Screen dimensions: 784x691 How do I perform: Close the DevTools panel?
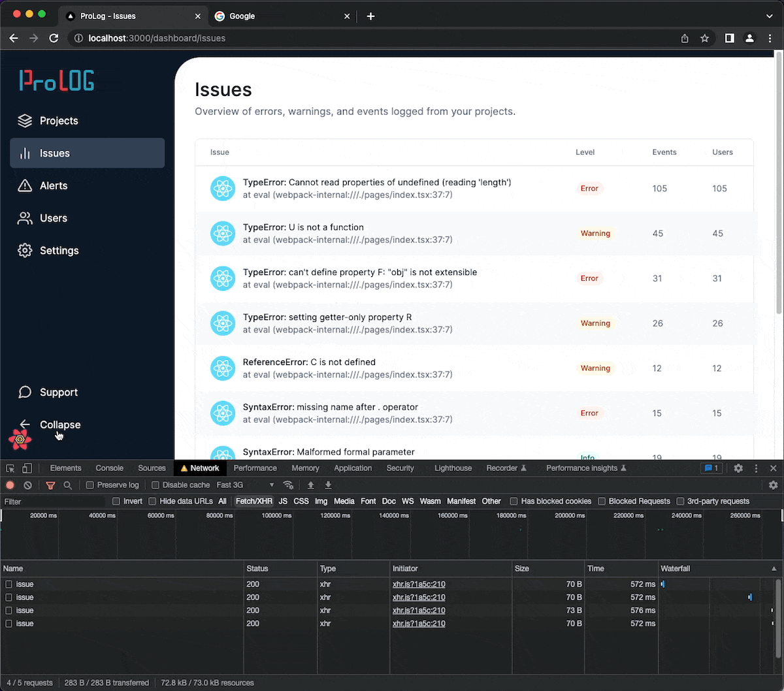click(x=774, y=468)
